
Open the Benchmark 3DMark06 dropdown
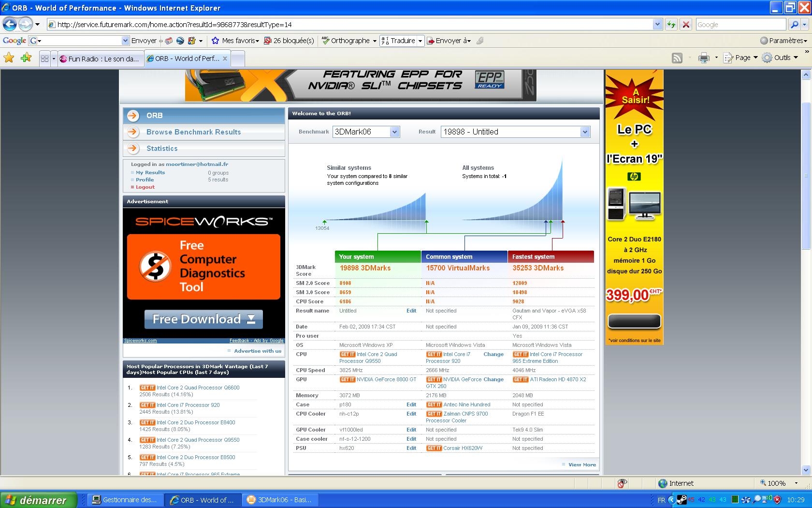coord(394,132)
